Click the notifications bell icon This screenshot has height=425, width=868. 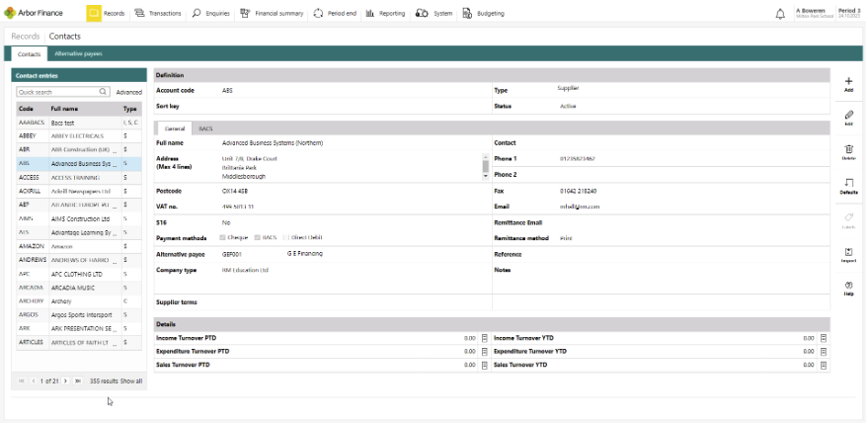tap(780, 14)
